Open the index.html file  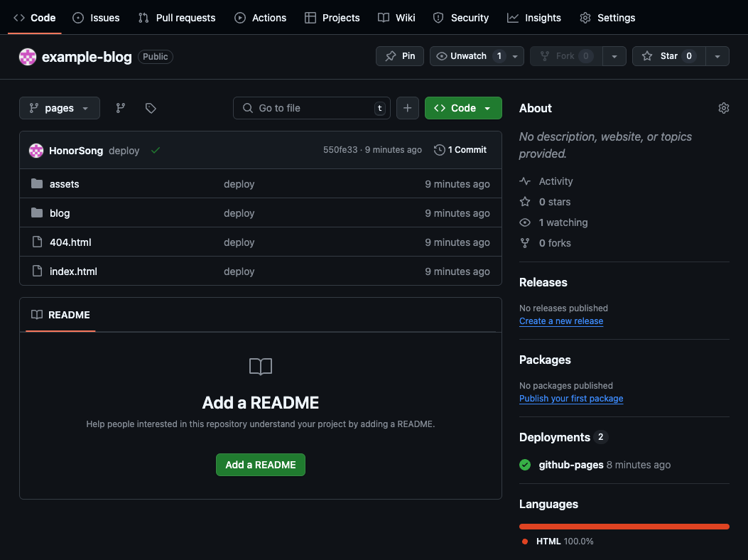tap(73, 271)
